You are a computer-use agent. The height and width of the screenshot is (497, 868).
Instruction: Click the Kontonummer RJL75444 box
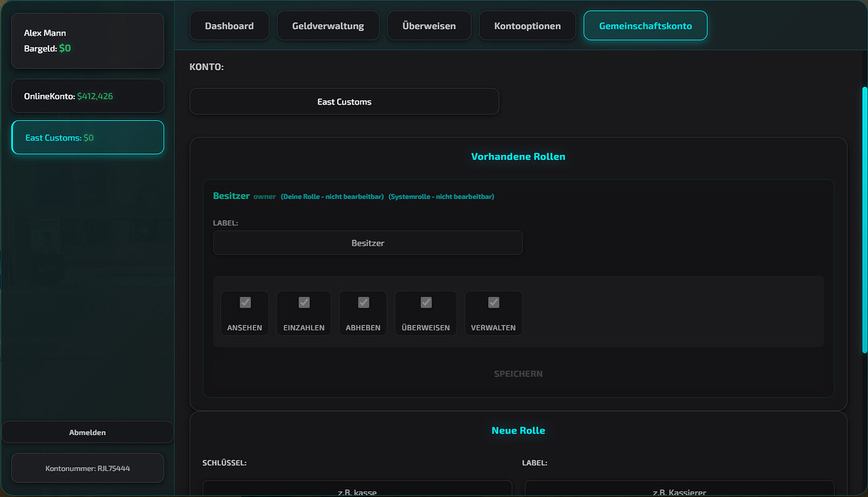click(87, 468)
